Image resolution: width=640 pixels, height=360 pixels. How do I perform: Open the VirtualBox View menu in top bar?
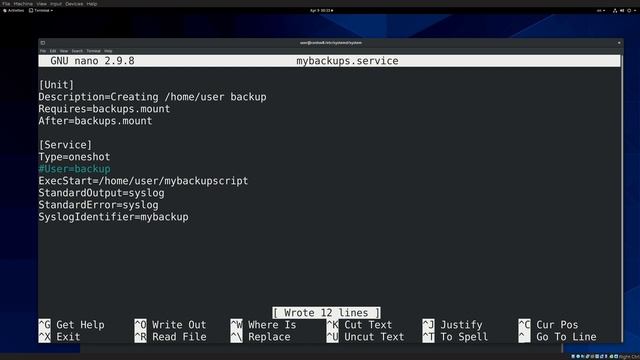tap(42, 4)
